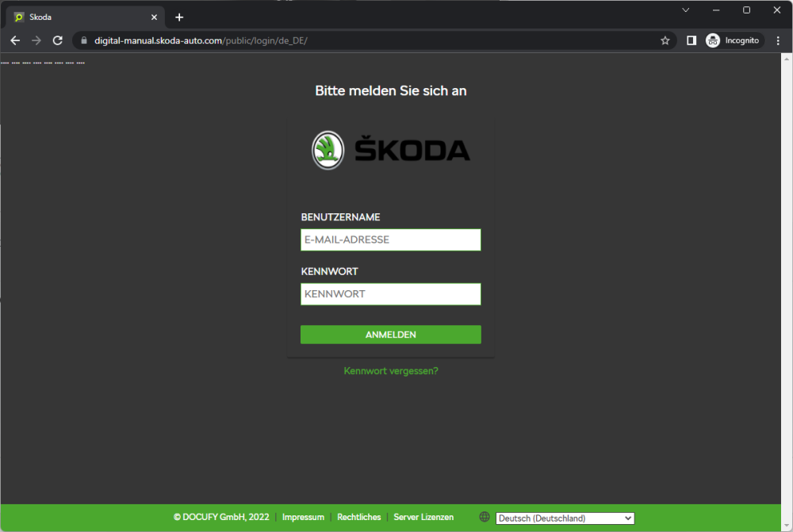Click the Skoda logo image

click(x=391, y=150)
